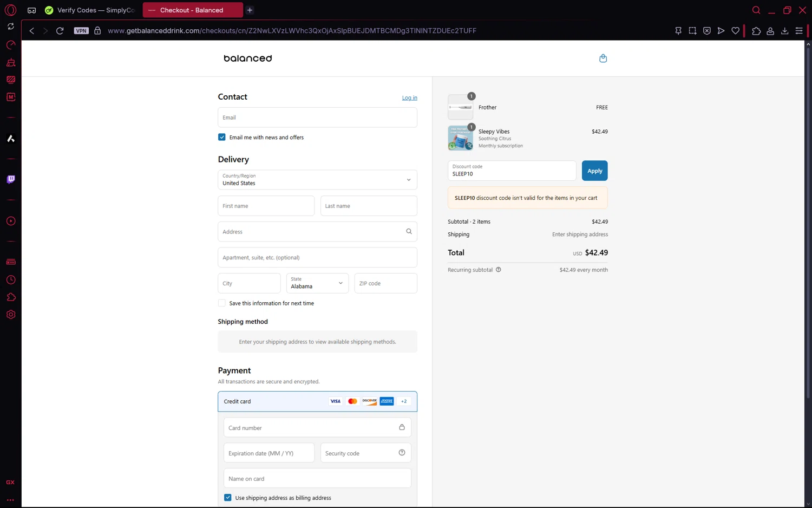Open Twitch from the sidebar
The width and height of the screenshot is (812, 508).
click(x=11, y=179)
